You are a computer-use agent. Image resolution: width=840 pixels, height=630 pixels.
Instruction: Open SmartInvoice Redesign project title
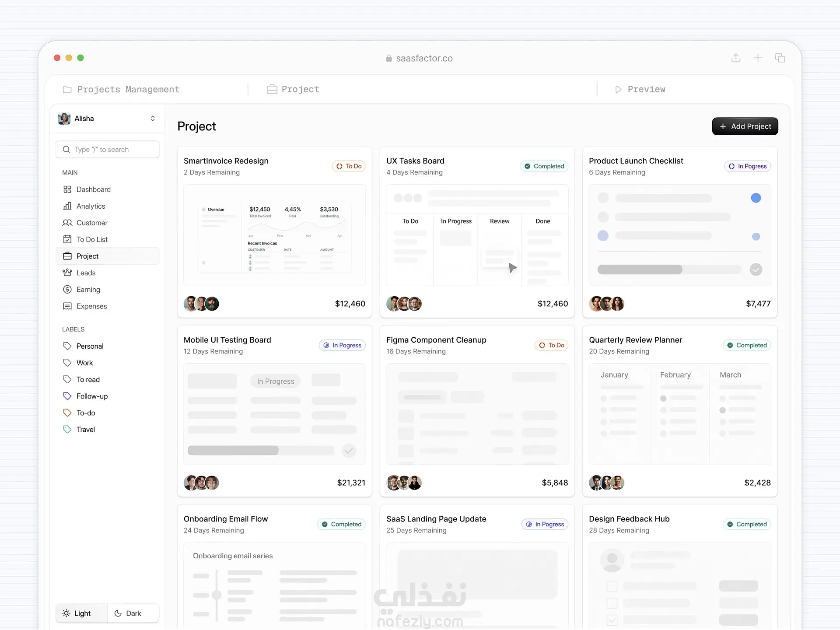pyautogui.click(x=226, y=161)
